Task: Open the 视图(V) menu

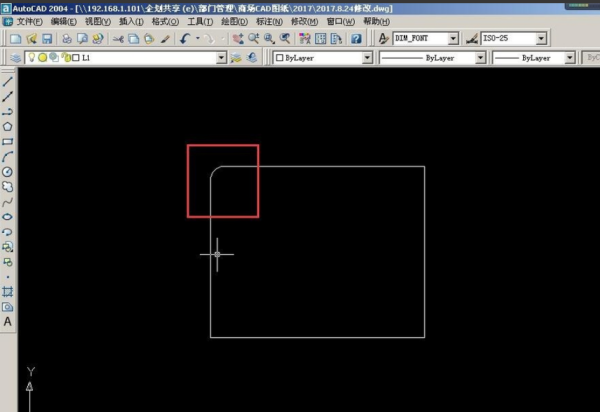Action: 98,22
